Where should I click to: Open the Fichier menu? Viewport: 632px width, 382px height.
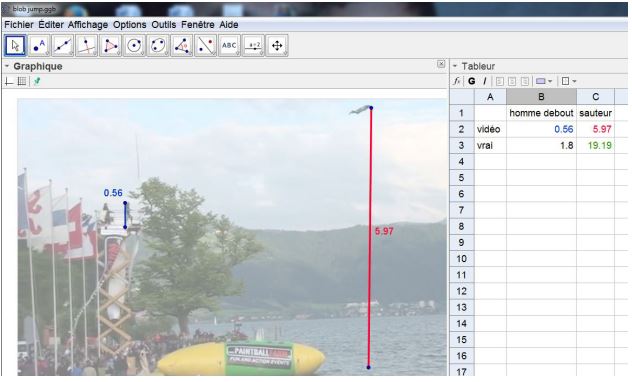[19, 25]
